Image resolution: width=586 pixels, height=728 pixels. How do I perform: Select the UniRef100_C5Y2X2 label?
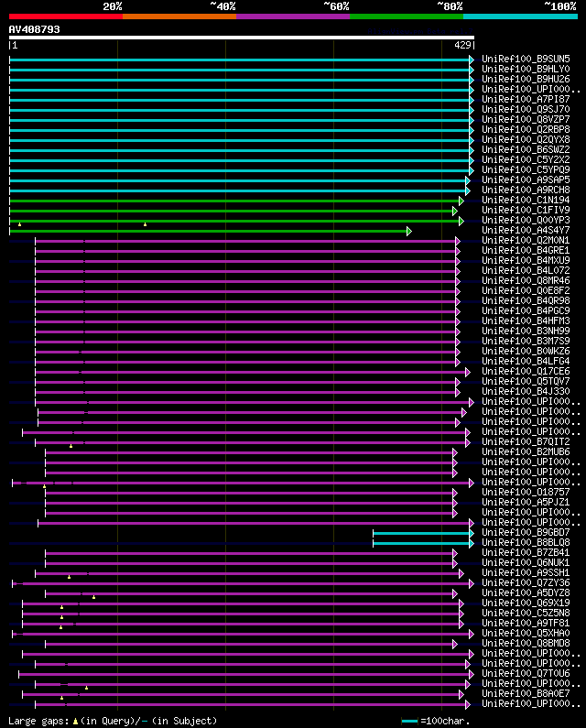point(526,159)
